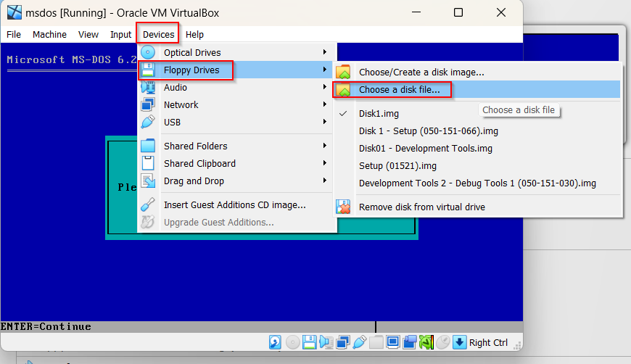631x364 pixels.
Task: Click the hard disk status bar icon
Action: tap(276, 342)
